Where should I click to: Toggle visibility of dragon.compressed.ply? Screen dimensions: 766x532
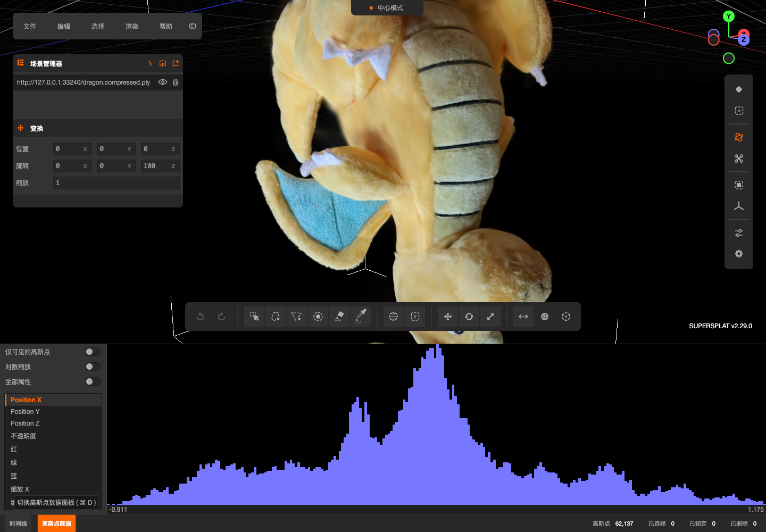(x=163, y=82)
